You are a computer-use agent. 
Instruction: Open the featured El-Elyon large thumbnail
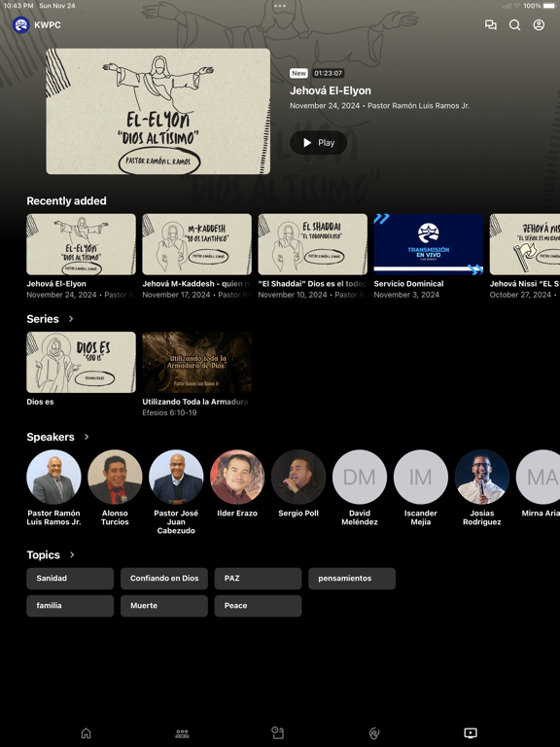tap(158, 112)
